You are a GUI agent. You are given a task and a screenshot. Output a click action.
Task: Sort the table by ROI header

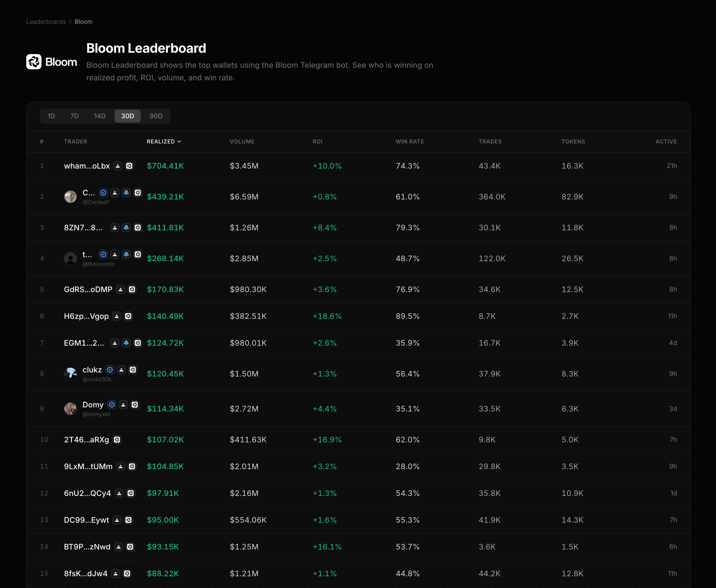(318, 142)
